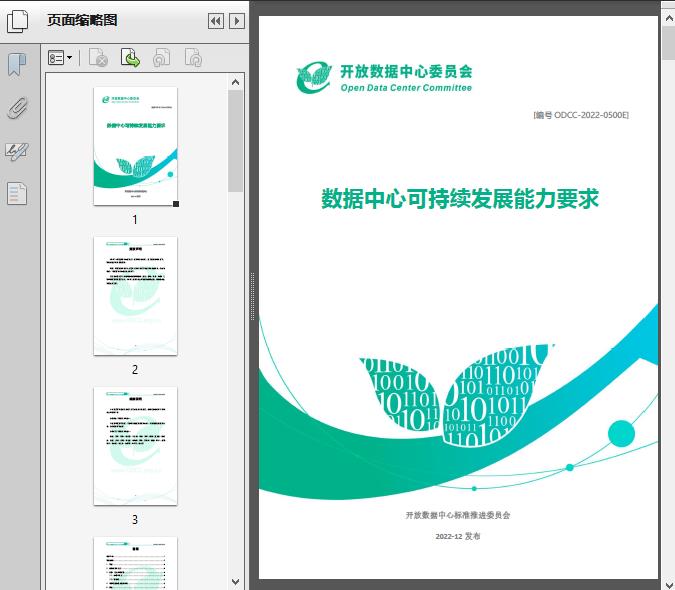Click the extract pages green arrow icon
The width and height of the screenshot is (675, 590).
pyautogui.click(x=130, y=57)
